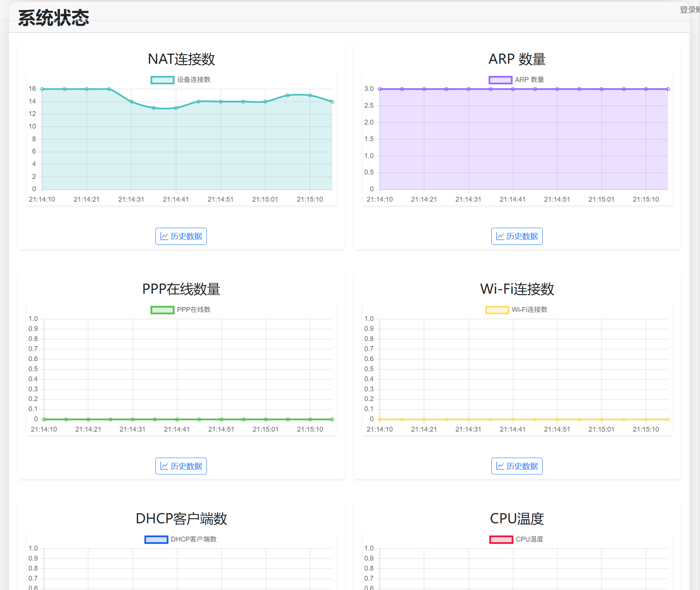The width and height of the screenshot is (700, 590).
Task: Toggle the 设备连接数 legend in NAT chart
Action: [x=180, y=80]
